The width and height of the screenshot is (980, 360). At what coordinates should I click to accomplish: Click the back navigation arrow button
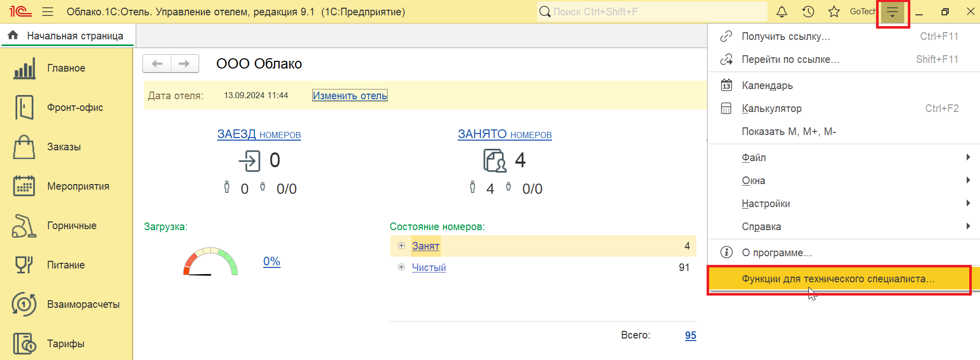157,63
